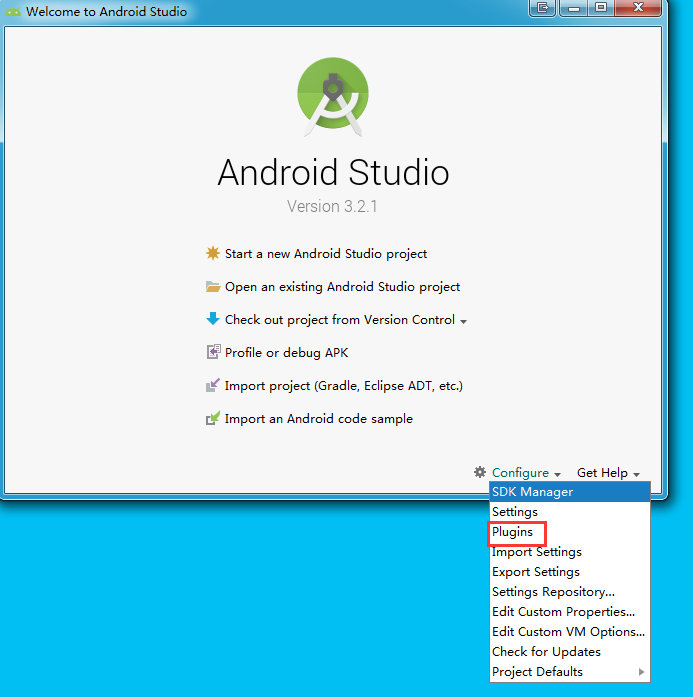
Task: Click the blue download arrow Version Control icon
Action: [x=213, y=319]
